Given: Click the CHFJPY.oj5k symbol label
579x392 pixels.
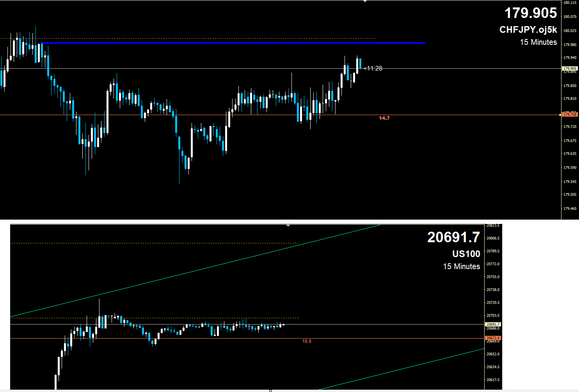Looking at the screenshot, I should click(x=528, y=30).
